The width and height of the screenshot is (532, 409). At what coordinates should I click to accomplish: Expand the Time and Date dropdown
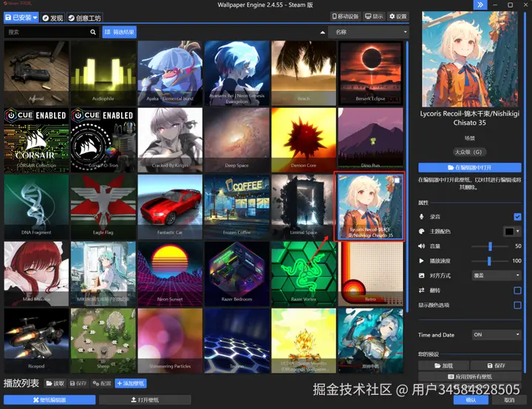click(497, 334)
